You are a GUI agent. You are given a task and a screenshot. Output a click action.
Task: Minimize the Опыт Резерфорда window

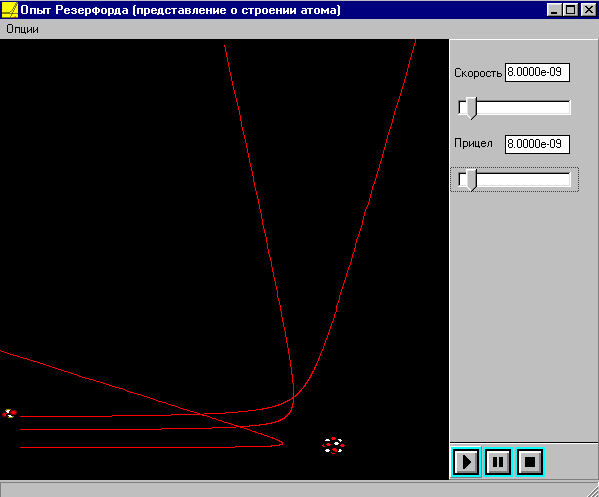(x=554, y=10)
